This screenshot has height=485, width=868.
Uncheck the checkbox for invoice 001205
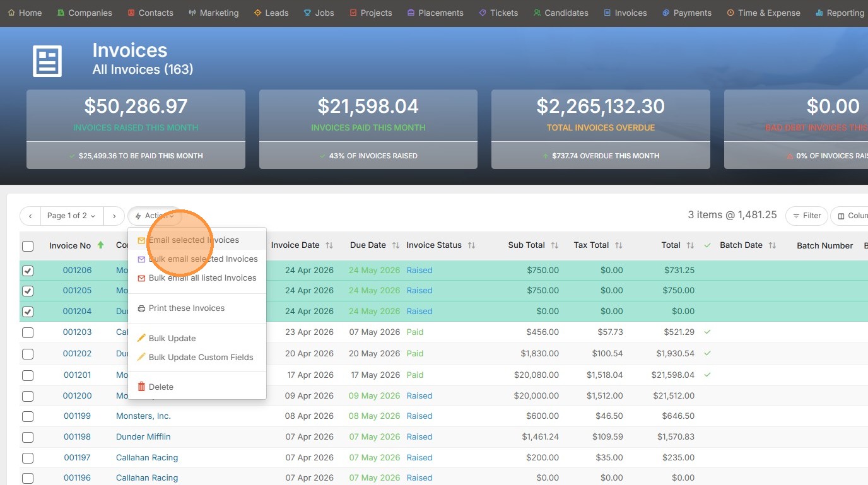point(28,291)
